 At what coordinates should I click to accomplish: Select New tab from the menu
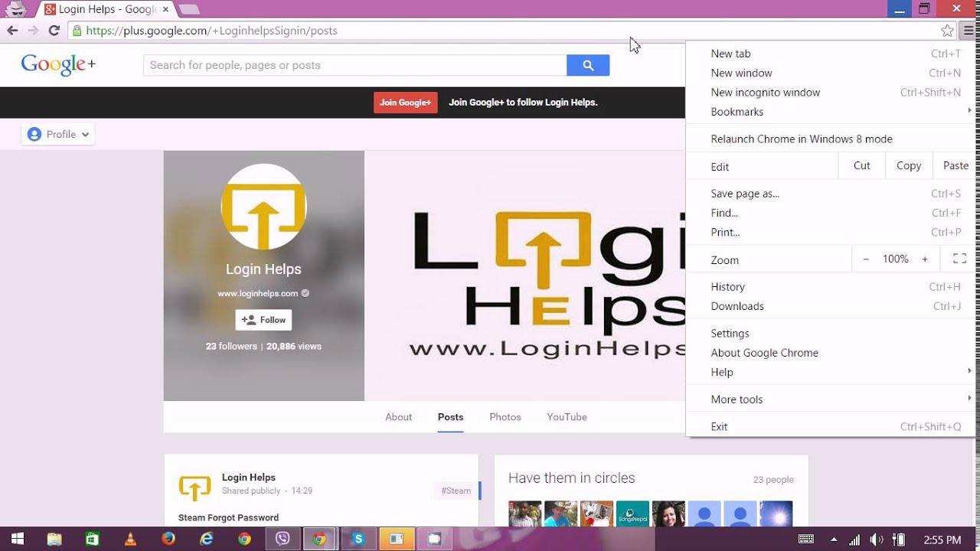(831, 54)
